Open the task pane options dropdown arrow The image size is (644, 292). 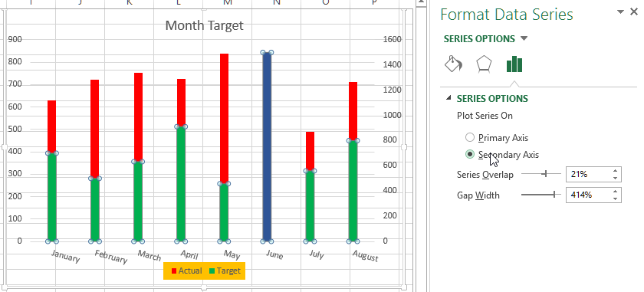pos(620,12)
